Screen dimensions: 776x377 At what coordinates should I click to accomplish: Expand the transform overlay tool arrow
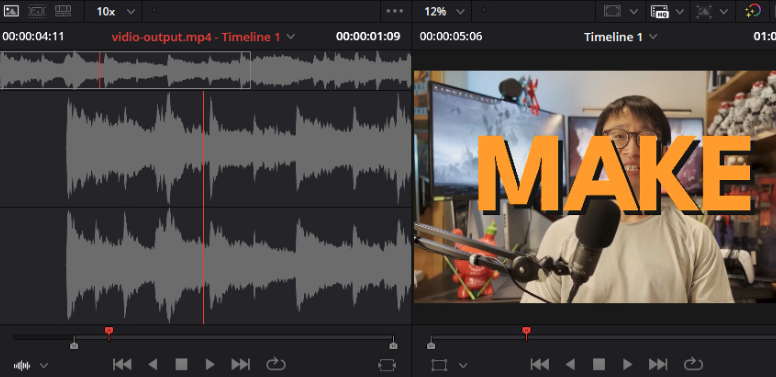[463, 366]
